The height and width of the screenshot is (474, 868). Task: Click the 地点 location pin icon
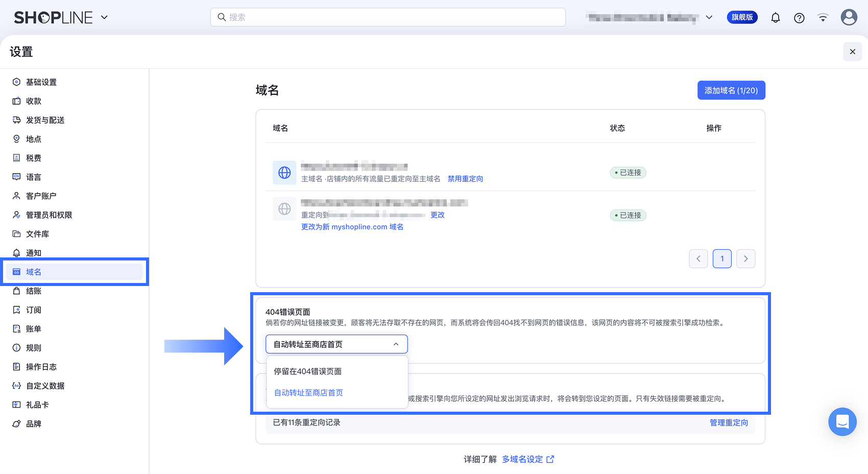pos(16,139)
